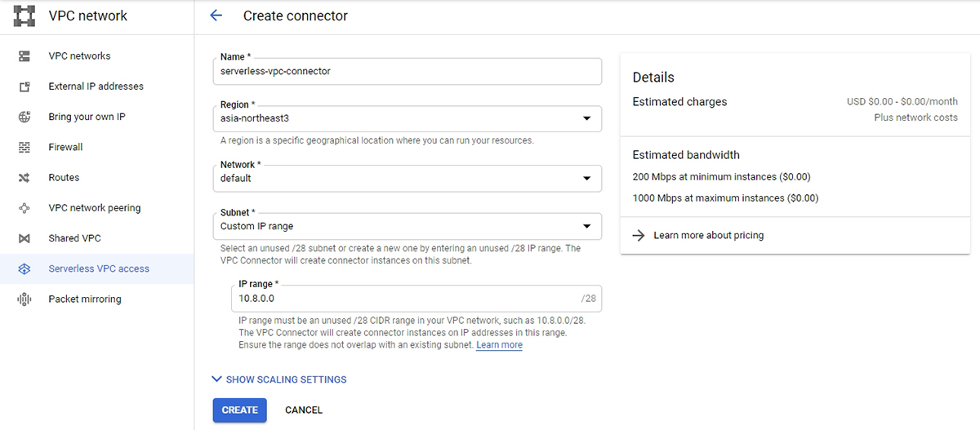Click the Estimated bandwidth label
The height and width of the screenshot is (430, 980).
(686, 155)
